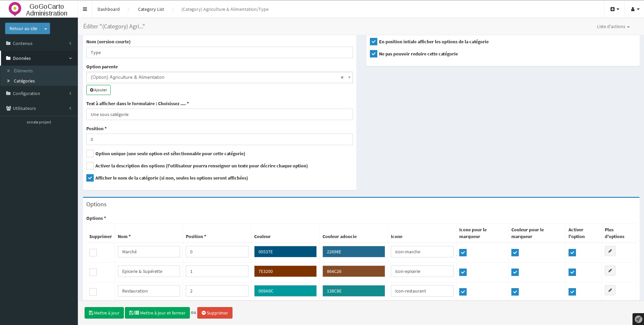This screenshot has width=644, height=325.
Task: Open the plus add-new menu icon
Action: pyautogui.click(x=614, y=9)
